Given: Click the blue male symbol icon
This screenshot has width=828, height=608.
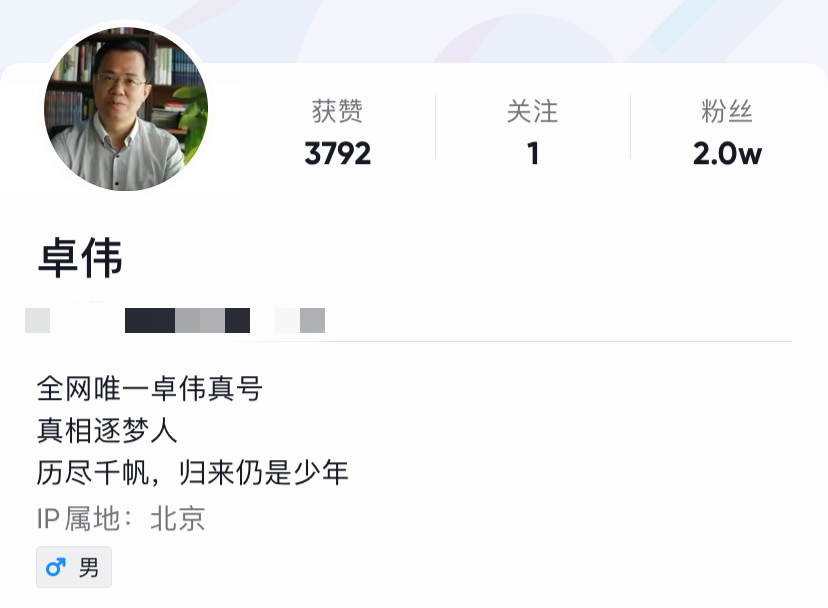Looking at the screenshot, I should [55, 567].
